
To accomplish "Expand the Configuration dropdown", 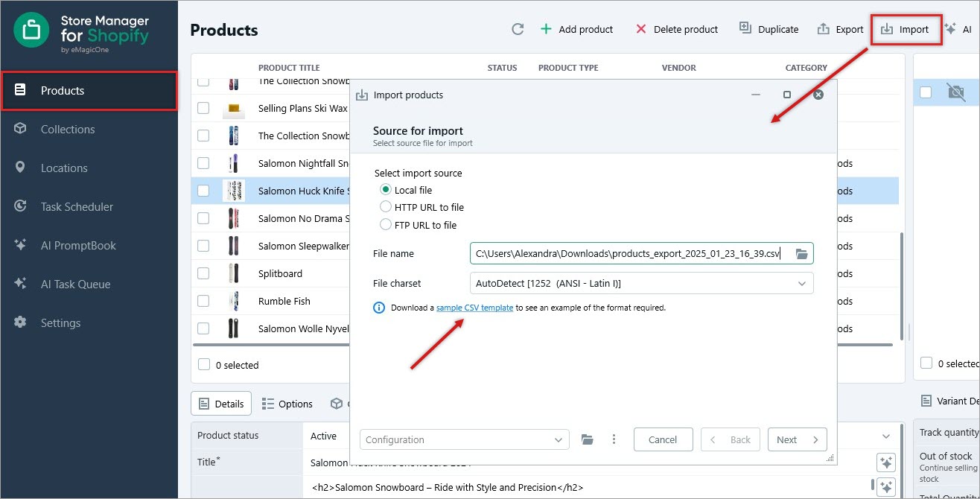I will click(x=560, y=439).
